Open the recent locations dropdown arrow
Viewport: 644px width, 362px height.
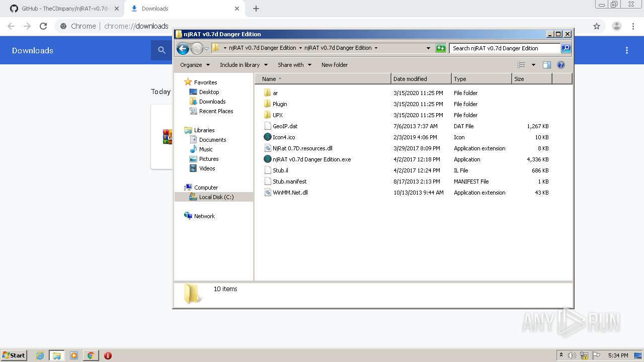tap(206, 49)
